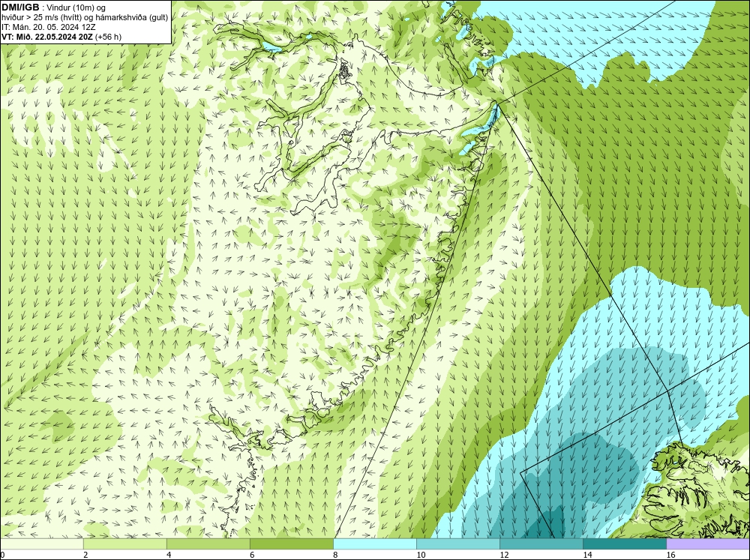Click the legend tick label '6'
This screenshot has height=560, width=750.
pyautogui.click(x=252, y=555)
